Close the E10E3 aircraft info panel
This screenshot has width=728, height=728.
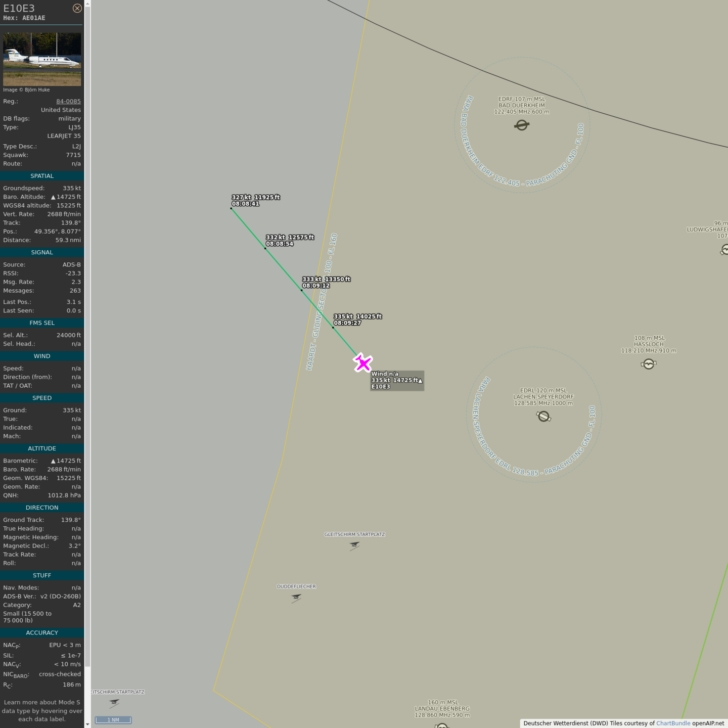click(x=77, y=8)
